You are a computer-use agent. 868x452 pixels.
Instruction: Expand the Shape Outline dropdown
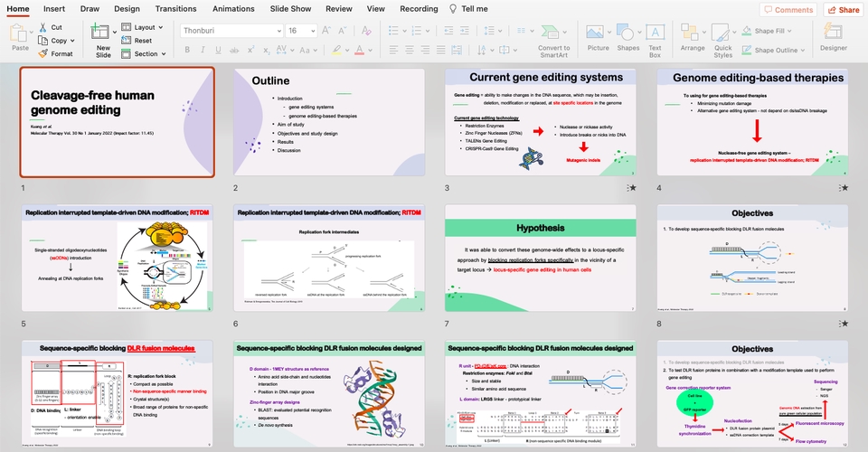click(x=802, y=51)
